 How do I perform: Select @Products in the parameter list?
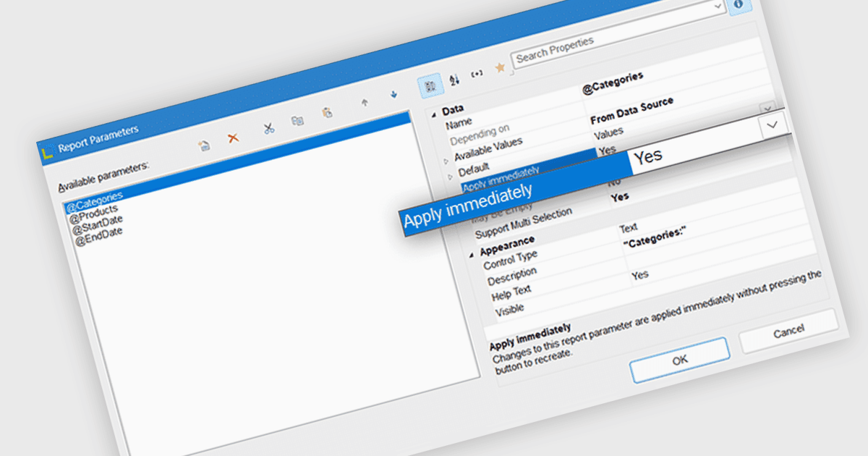[x=94, y=214]
